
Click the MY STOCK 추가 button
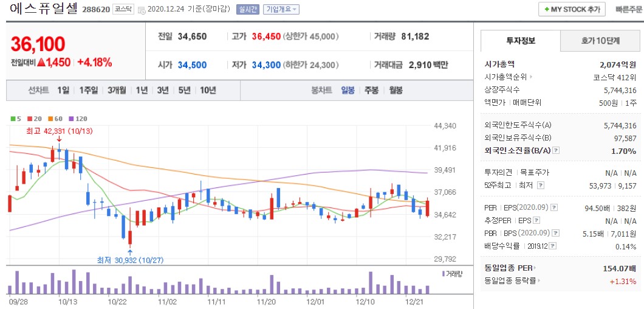572,9
